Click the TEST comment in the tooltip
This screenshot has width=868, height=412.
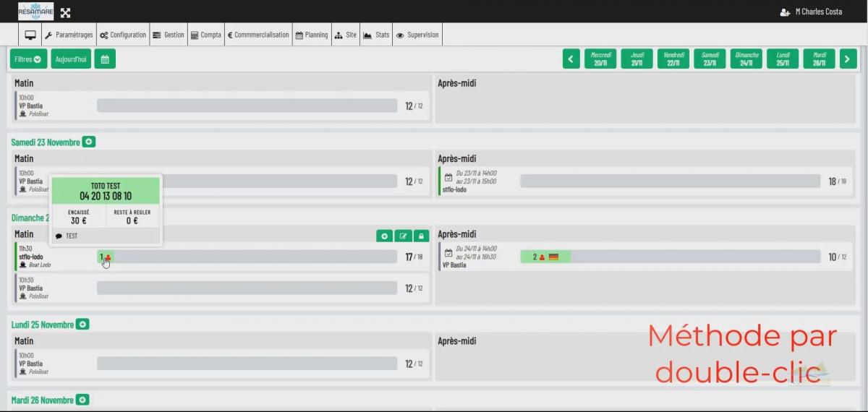point(72,236)
